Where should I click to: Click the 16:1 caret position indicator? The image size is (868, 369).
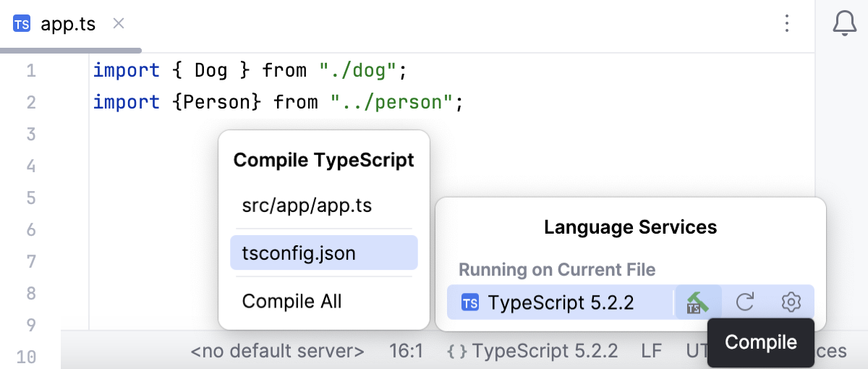[x=405, y=352]
